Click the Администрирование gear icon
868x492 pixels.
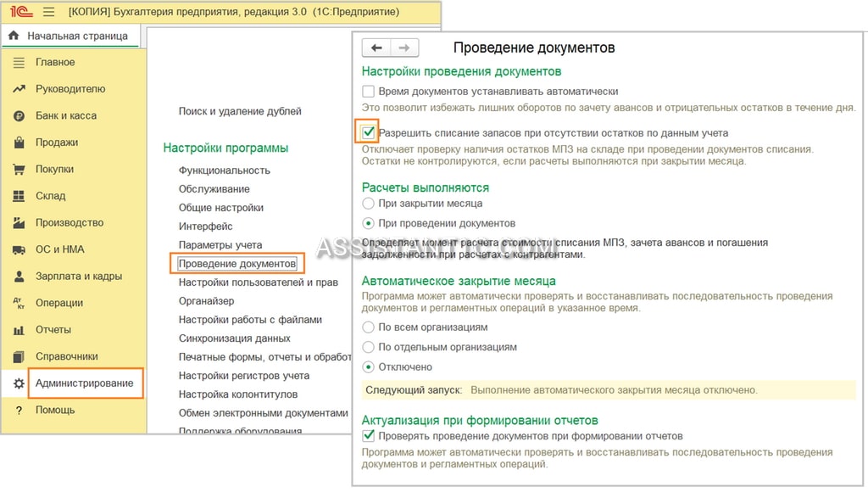tap(19, 383)
